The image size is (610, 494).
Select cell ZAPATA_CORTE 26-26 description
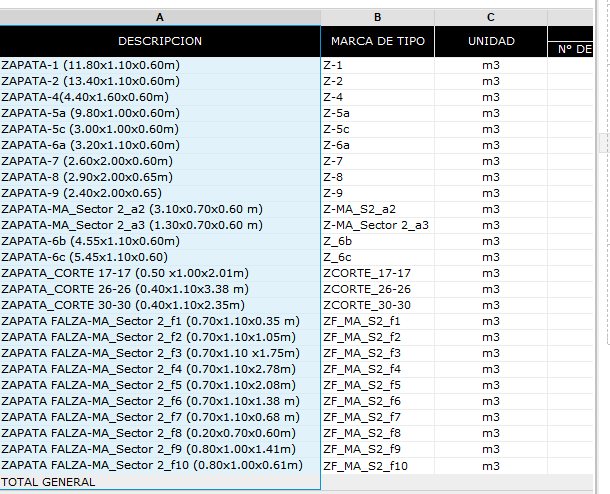(x=160, y=289)
